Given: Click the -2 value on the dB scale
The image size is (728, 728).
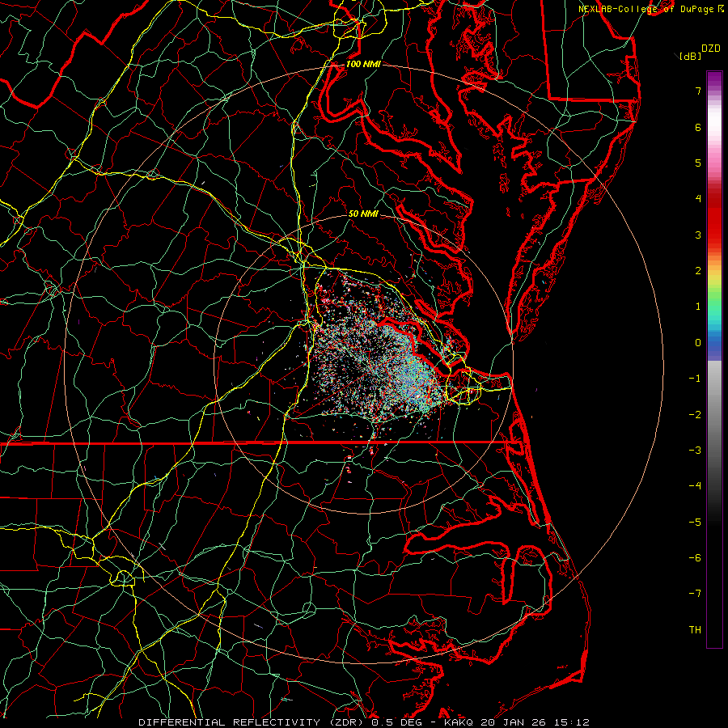Looking at the screenshot, I should (x=695, y=415).
